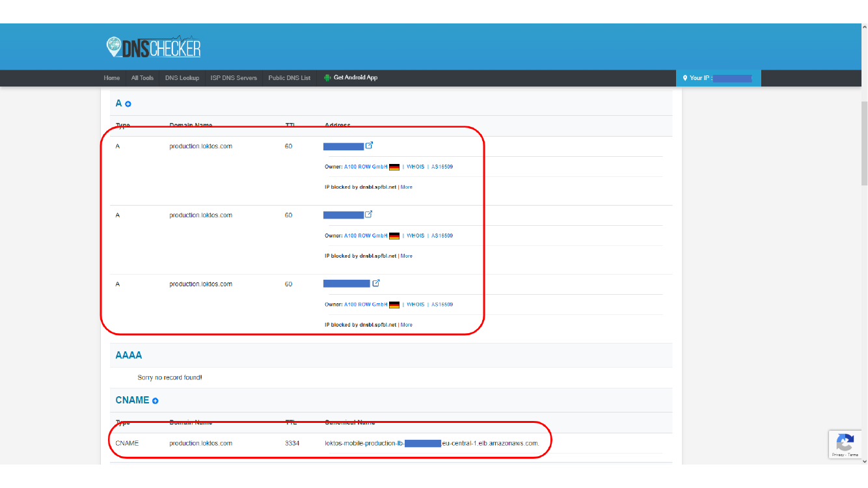
Task: Click the German flag in first A record
Action: click(x=394, y=167)
